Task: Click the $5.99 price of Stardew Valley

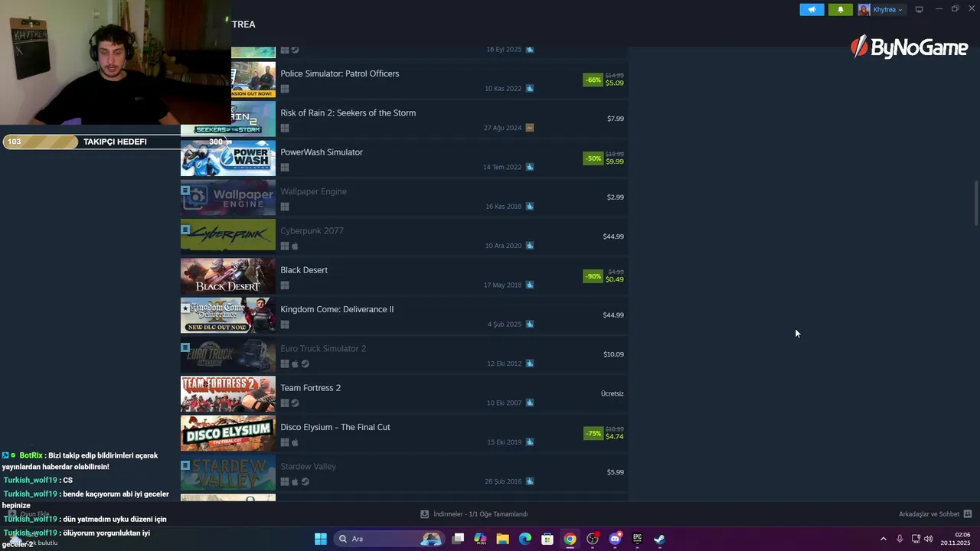Action: click(x=616, y=472)
